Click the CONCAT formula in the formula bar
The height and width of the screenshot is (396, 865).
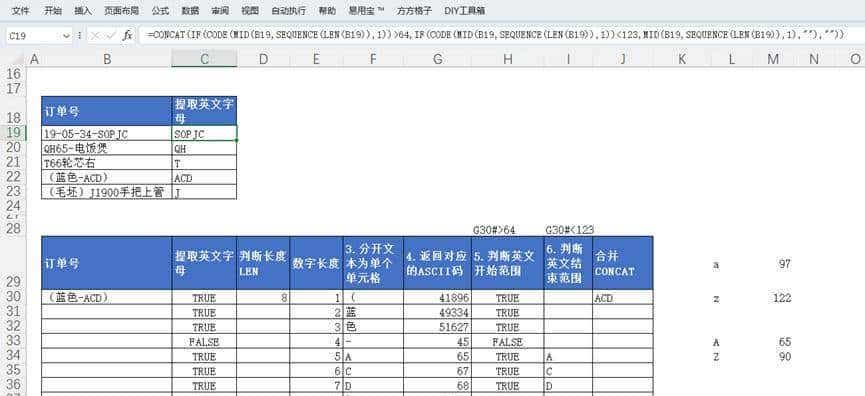[495, 36]
